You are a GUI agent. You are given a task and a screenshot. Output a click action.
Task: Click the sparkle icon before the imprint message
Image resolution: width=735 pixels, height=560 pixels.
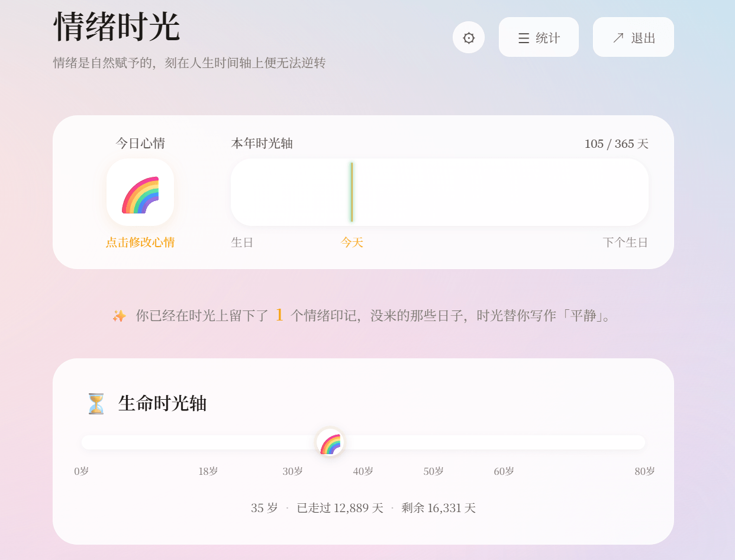pyautogui.click(x=120, y=316)
